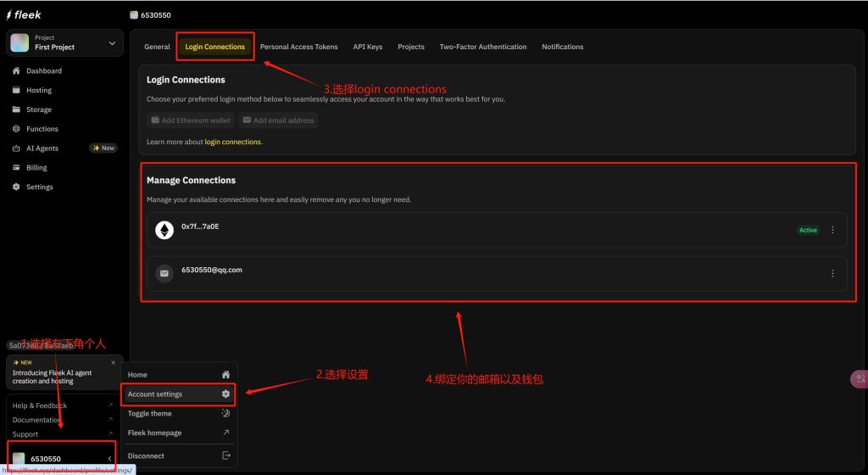The width and height of the screenshot is (868, 475).
Task: Open options menu for 0x7f...7a0E wallet
Action: [832, 230]
